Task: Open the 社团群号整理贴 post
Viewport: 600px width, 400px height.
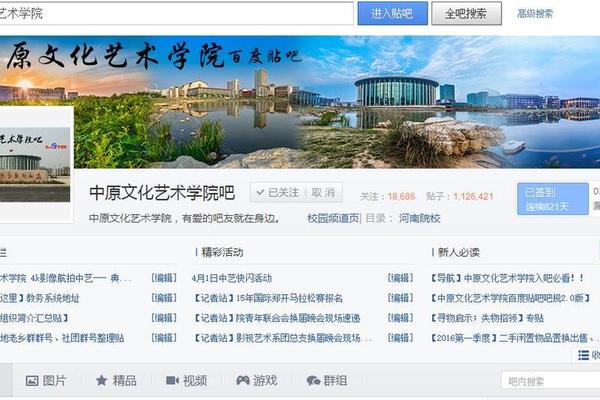Action: 62,338
